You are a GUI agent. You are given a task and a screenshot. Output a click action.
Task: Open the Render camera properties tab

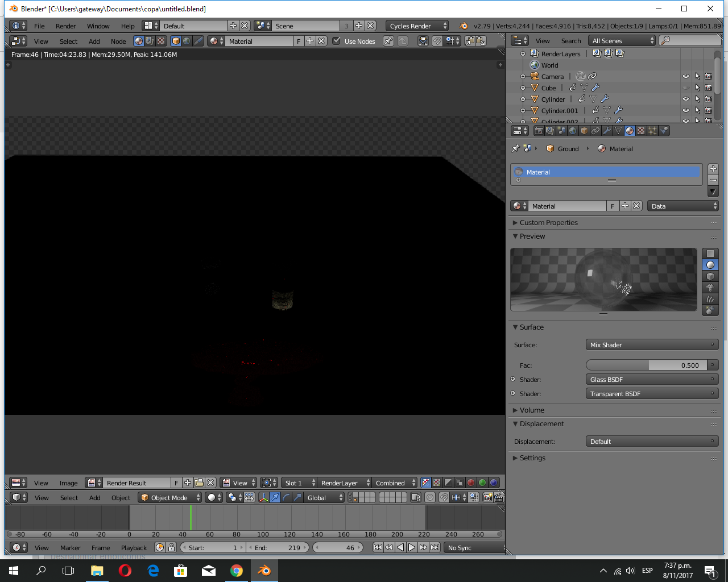(x=539, y=131)
